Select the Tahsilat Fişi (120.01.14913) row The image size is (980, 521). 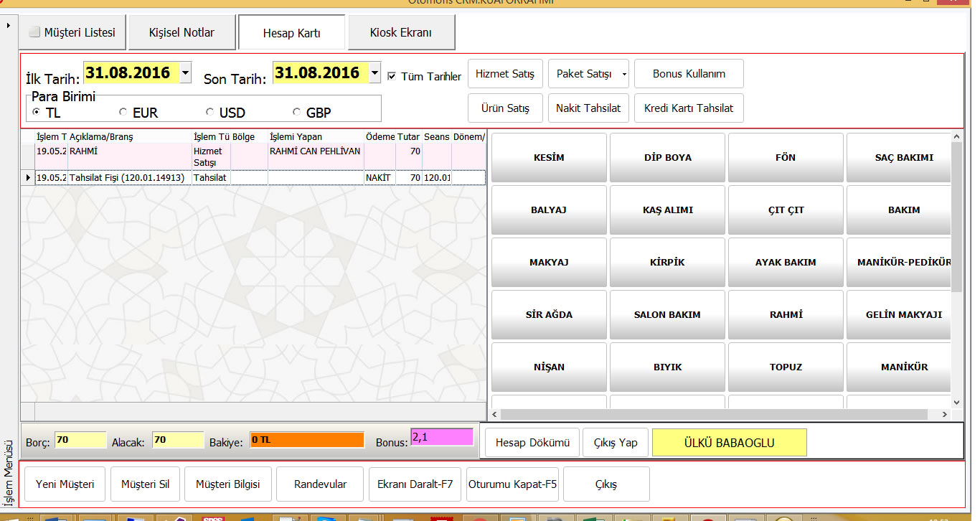(x=253, y=177)
